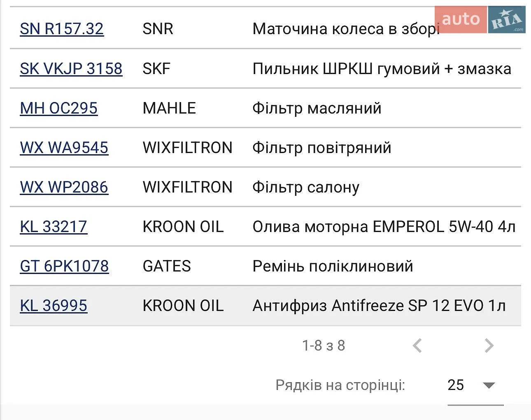Click the 1-8 з 8 pagination label
Image resolution: width=531 pixels, height=420 pixels.
coord(324,346)
